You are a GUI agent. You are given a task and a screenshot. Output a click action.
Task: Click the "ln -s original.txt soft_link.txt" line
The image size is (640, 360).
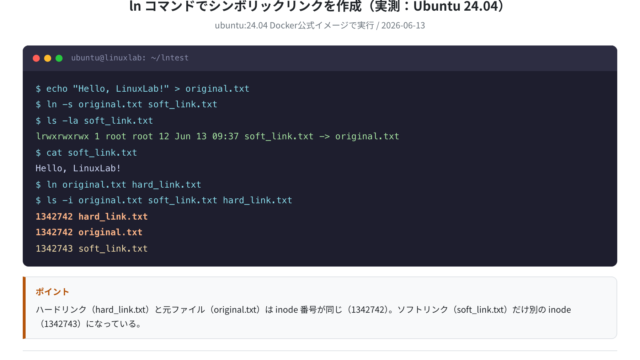coord(126,104)
